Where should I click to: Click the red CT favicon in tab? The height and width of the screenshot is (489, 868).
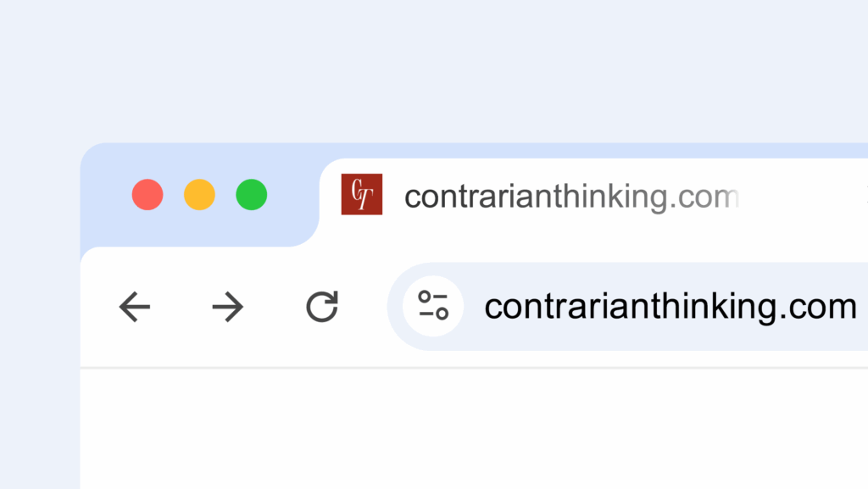point(362,194)
